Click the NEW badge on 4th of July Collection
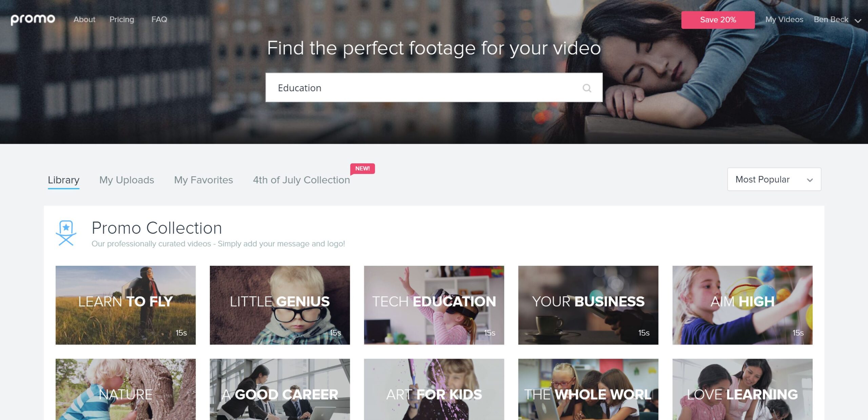868x420 pixels. coord(362,168)
